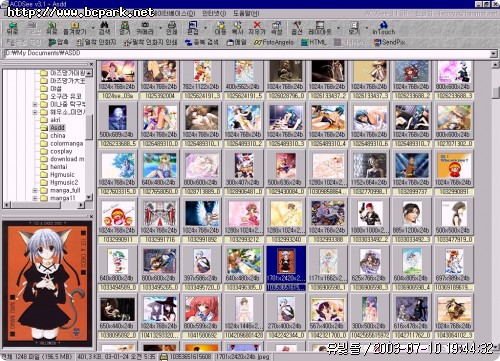Expand the manga11 folder node

pos(35,198)
